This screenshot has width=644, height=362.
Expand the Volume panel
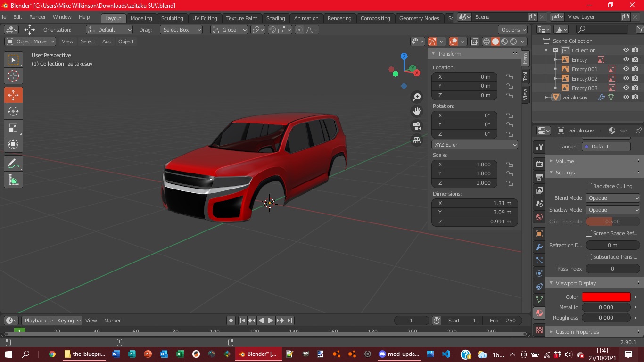[564, 161]
